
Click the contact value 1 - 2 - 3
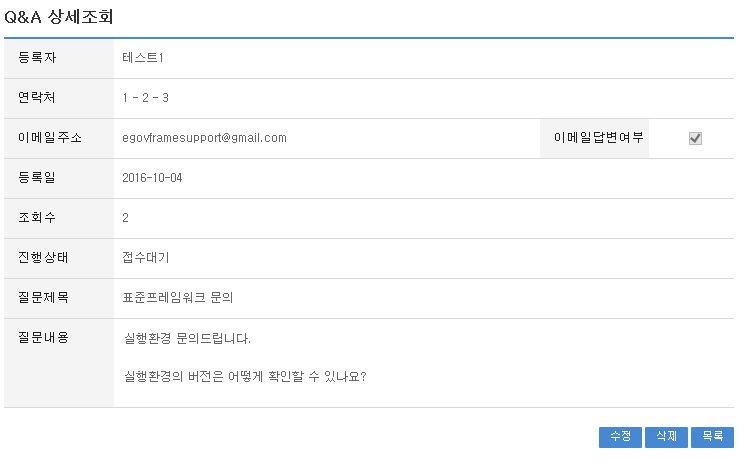coord(146,98)
